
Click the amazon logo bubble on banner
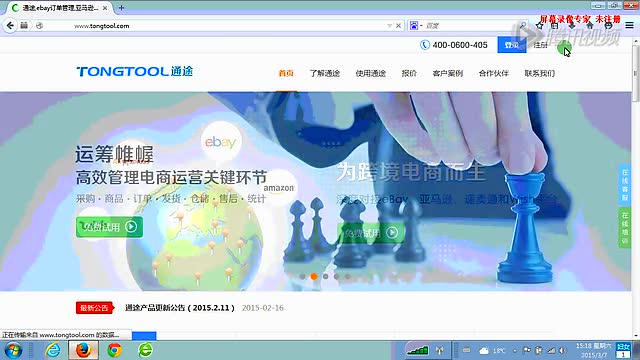tap(279, 188)
